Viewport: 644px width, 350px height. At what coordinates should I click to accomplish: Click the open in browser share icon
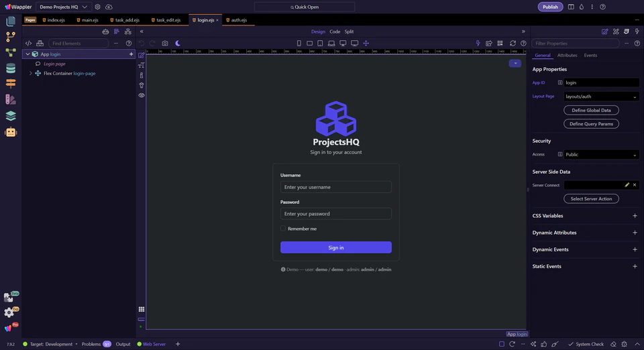489,44
